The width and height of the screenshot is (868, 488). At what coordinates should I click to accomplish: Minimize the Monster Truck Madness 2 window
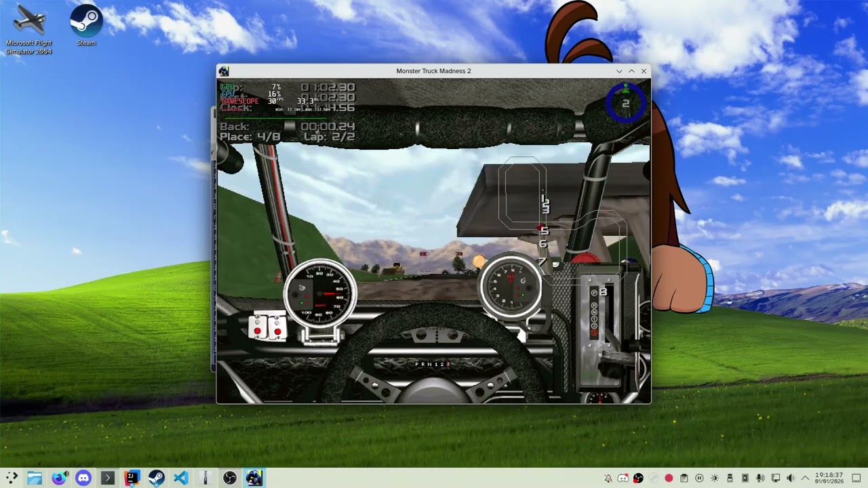[619, 71]
